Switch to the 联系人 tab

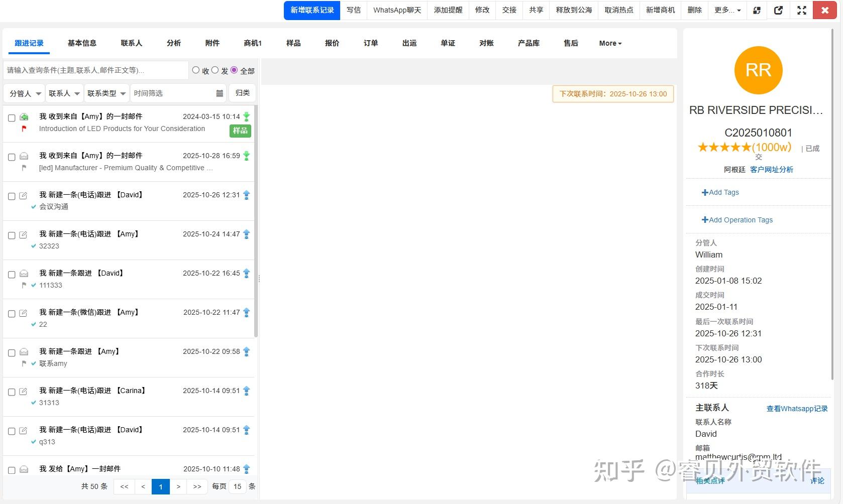pos(132,43)
